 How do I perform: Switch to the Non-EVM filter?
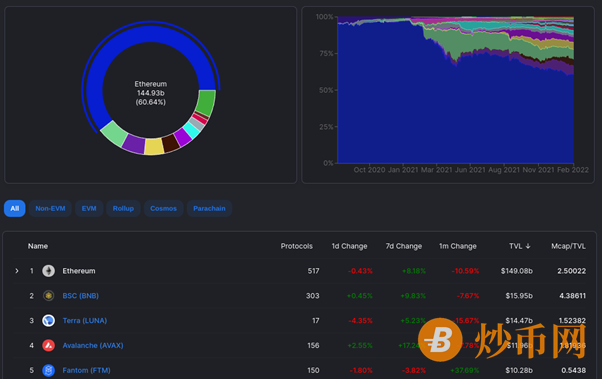tap(50, 209)
